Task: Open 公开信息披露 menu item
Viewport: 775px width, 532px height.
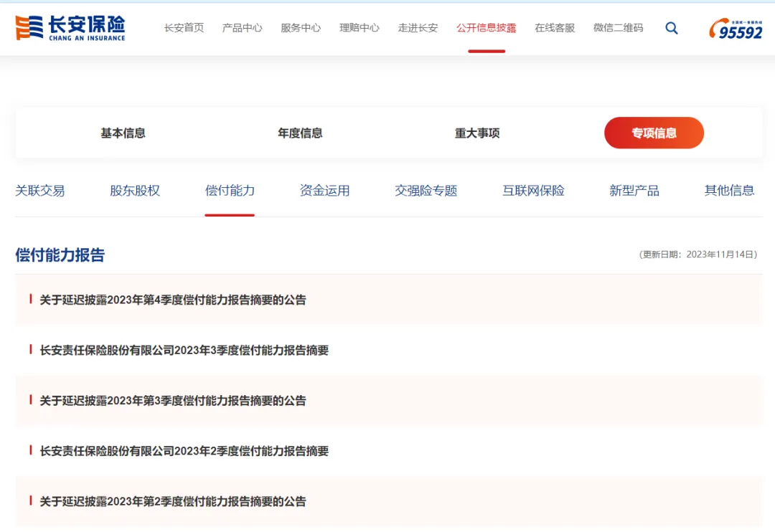Action: coord(487,28)
